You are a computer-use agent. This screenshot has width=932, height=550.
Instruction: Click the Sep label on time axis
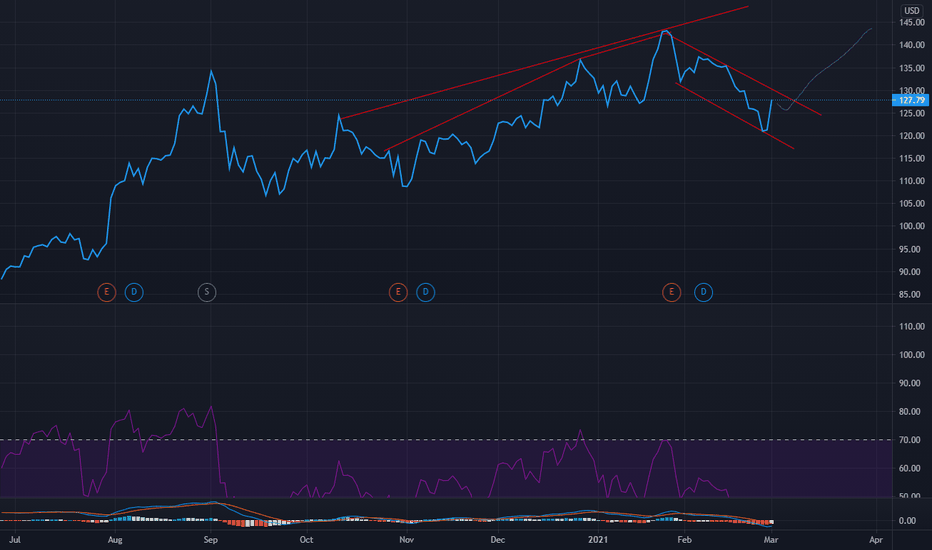point(210,540)
